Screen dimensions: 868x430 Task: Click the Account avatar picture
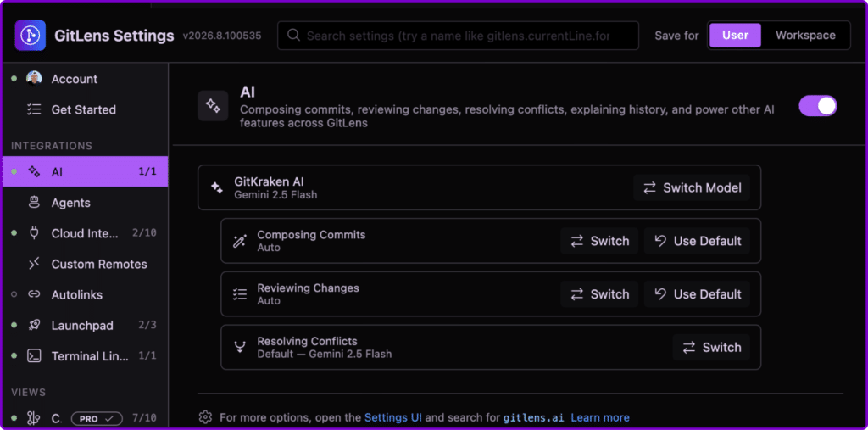tap(34, 79)
